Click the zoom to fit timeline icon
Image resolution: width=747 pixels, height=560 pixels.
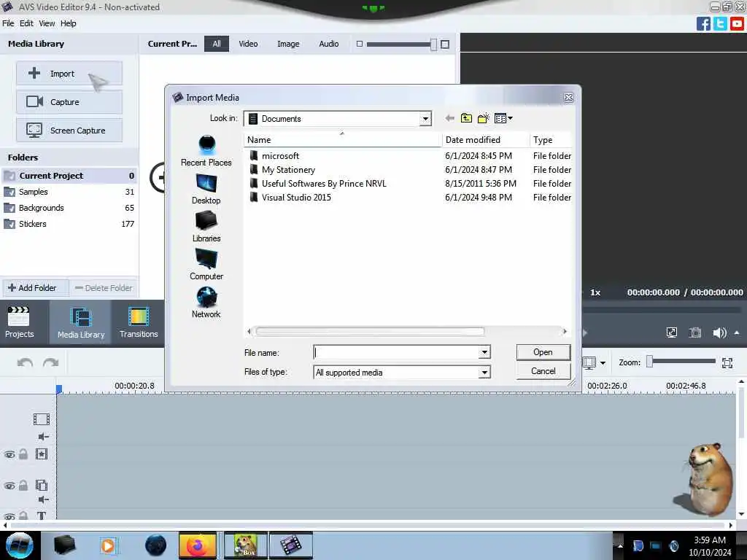coord(727,363)
